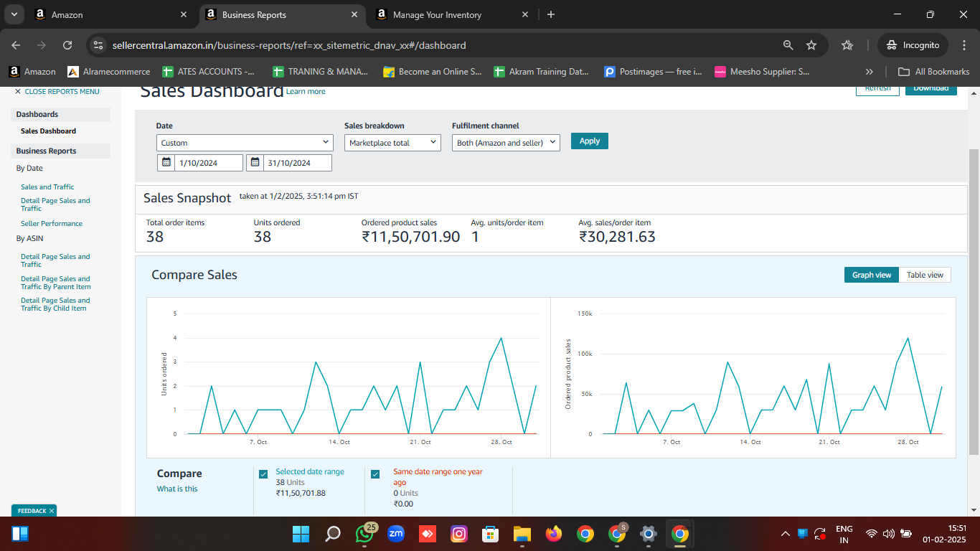Switch to Table view
The height and width of the screenshot is (551, 980).
point(925,275)
